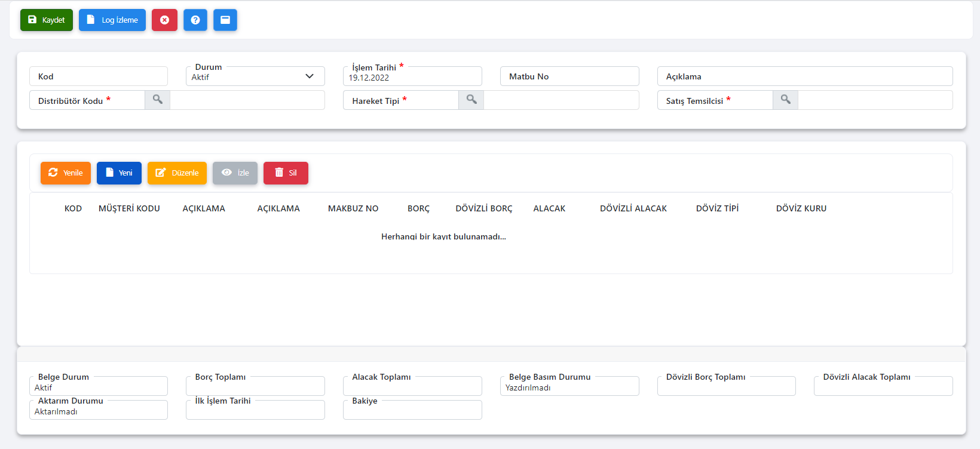This screenshot has height=449, width=980.
Task: Click into the Açıklama text field
Action: click(804, 76)
